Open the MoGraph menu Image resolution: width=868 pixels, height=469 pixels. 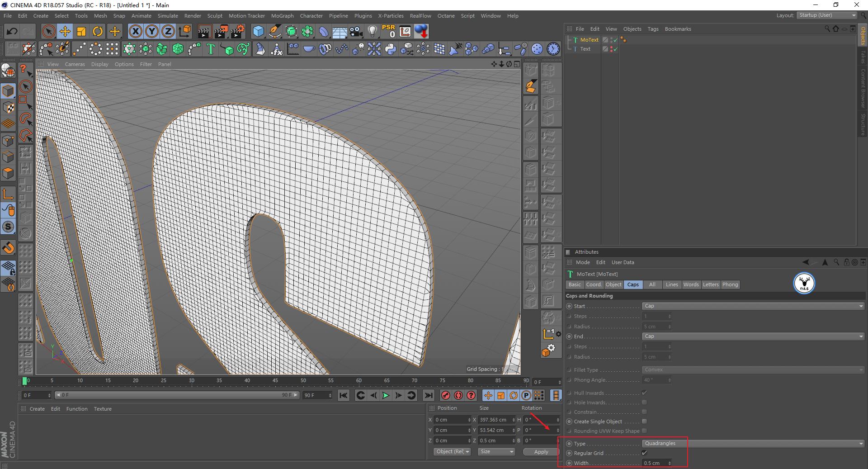[x=282, y=16]
